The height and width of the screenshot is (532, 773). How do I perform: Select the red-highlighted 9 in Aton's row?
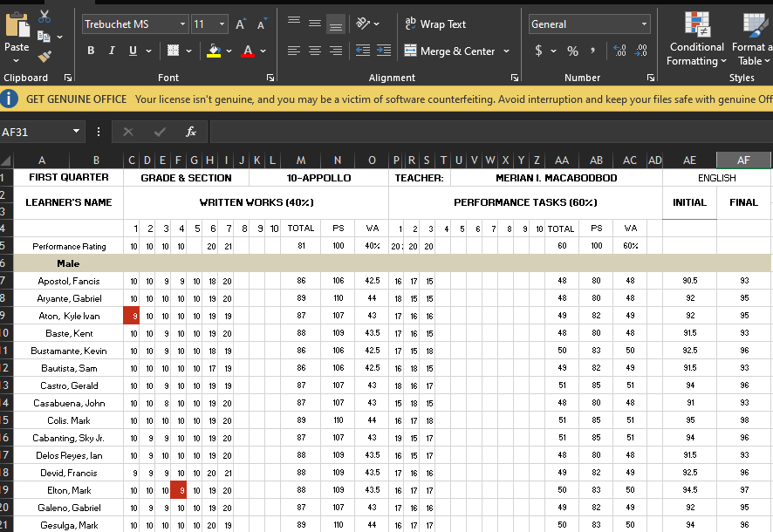pos(132,316)
